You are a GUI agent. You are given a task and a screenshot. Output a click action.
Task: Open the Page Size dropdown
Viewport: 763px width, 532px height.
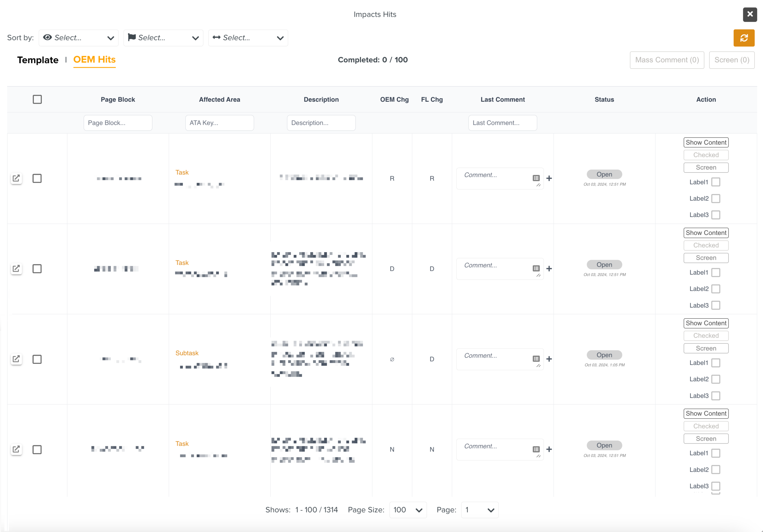click(x=408, y=510)
